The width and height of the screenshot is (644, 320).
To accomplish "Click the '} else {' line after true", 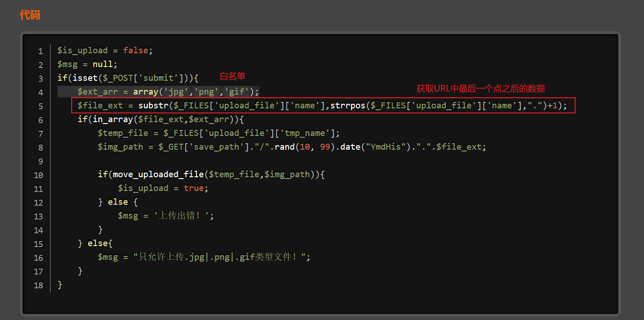I will [x=118, y=202].
